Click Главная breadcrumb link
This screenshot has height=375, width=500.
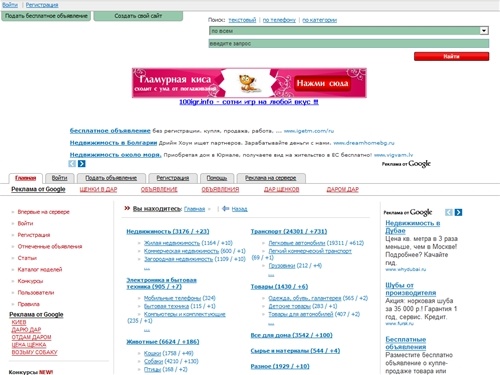coord(194,209)
